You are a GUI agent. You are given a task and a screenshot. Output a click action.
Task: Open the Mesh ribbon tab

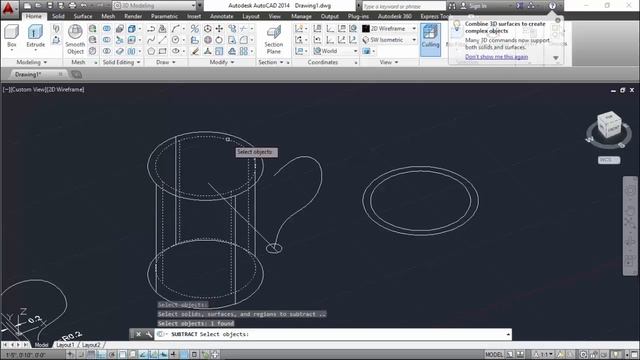(x=108, y=16)
